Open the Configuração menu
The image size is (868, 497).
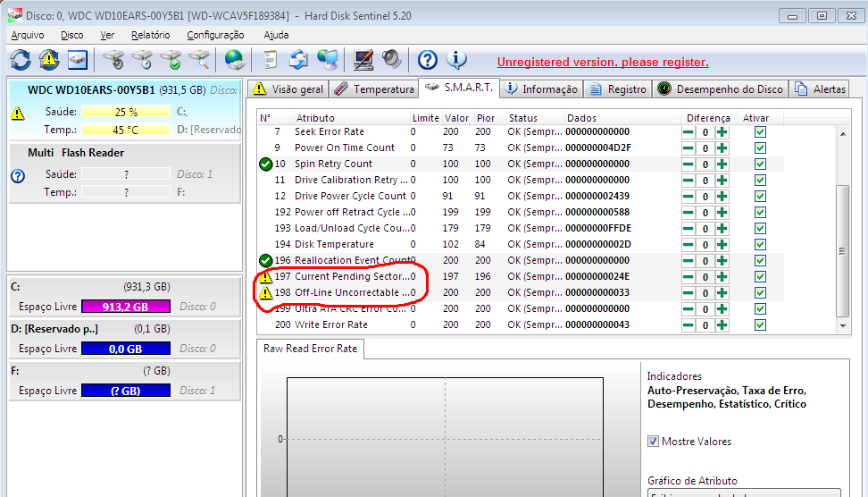pyautogui.click(x=215, y=35)
